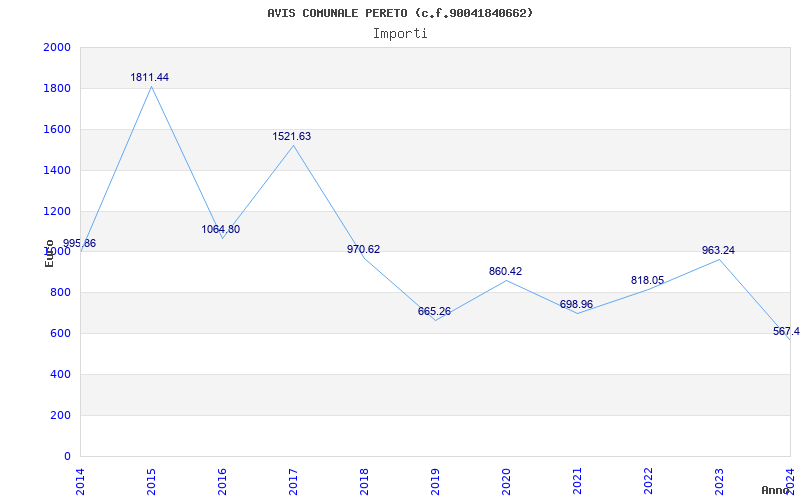Click the 698.96 data label
The height and width of the screenshot is (500, 800).
577,305
